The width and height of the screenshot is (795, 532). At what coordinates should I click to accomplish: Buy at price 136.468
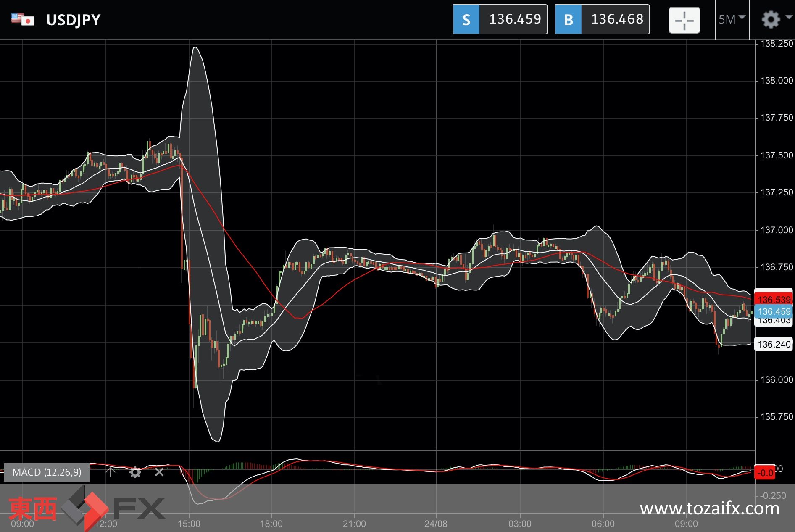602,19
